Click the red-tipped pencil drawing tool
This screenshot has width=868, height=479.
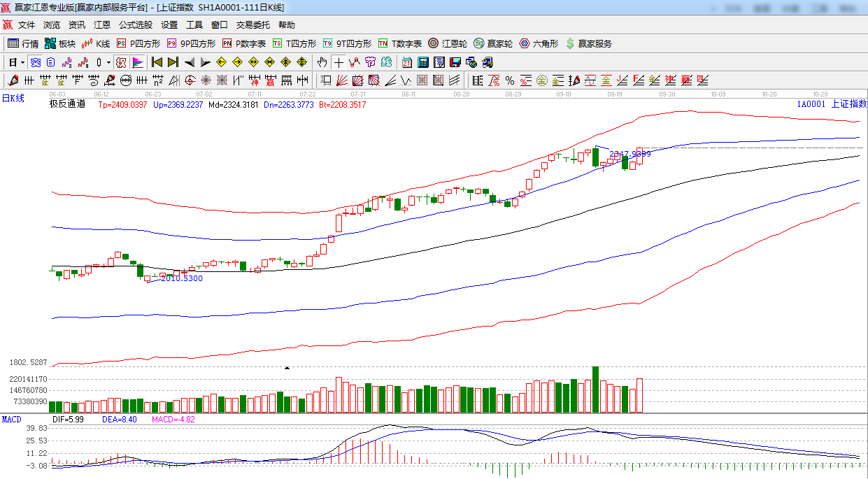tap(13, 80)
